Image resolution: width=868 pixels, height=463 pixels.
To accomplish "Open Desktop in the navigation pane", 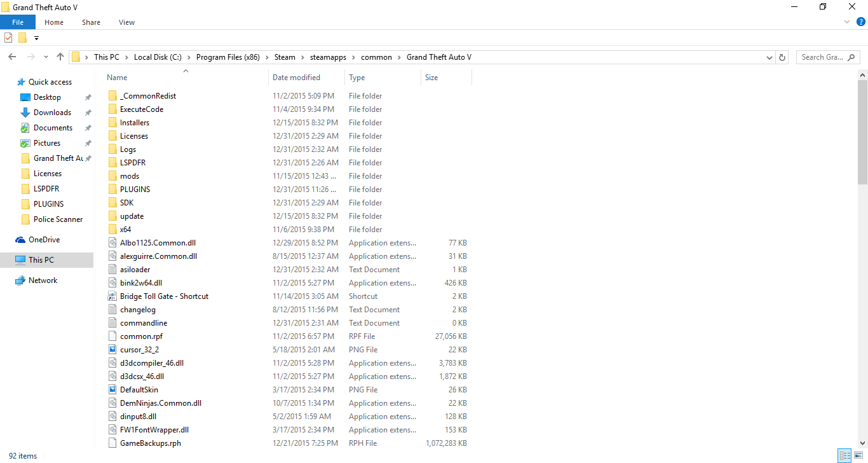I will point(47,97).
